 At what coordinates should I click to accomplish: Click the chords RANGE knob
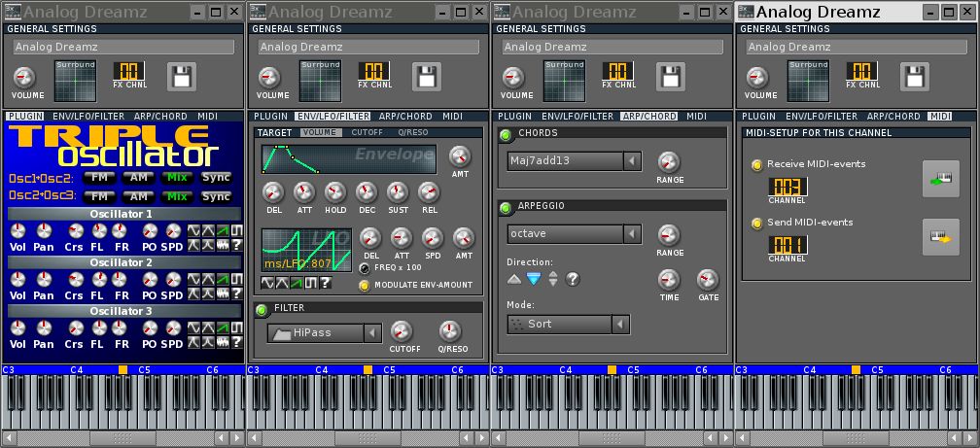[x=668, y=162]
